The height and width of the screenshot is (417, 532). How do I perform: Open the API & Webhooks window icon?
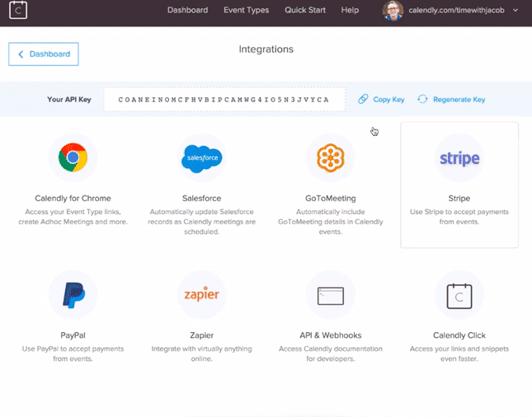click(x=331, y=296)
